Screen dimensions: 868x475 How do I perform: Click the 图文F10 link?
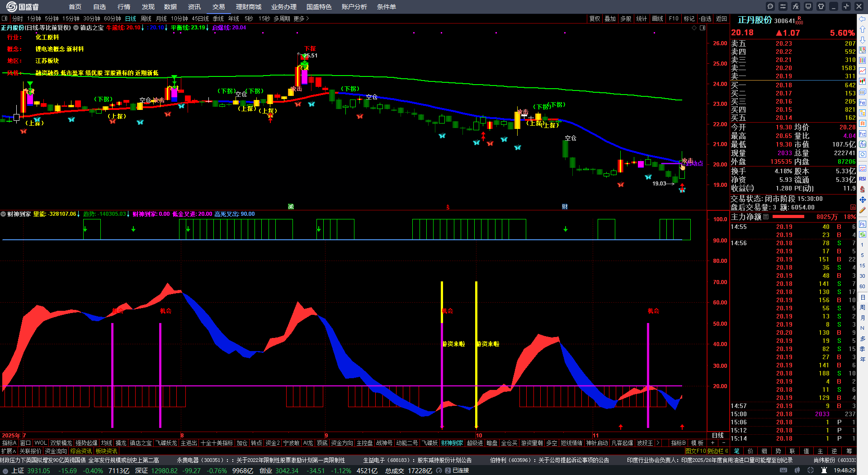coord(695,451)
